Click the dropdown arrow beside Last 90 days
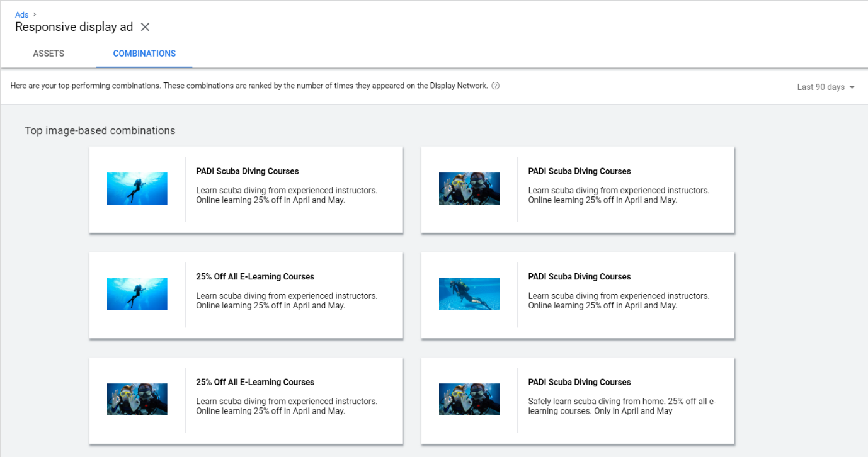The width and height of the screenshot is (868, 457). [x=852, y=87]
